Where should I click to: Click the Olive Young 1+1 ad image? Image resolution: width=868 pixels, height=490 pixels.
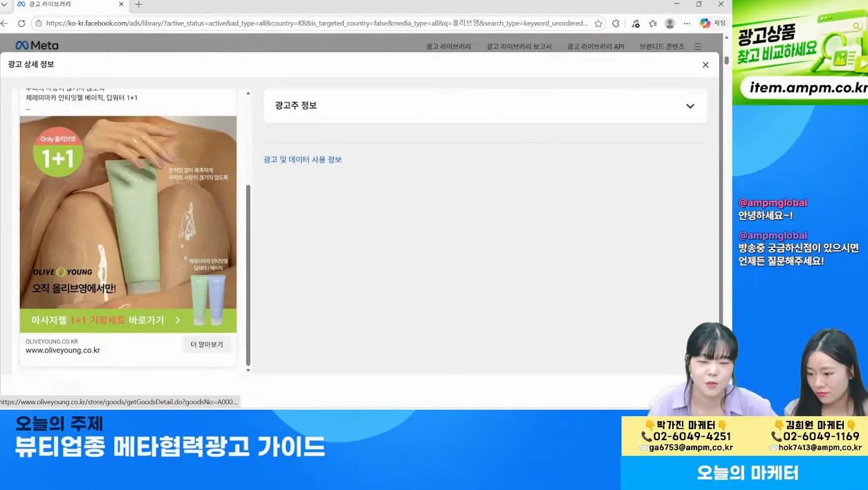click(128, 224)
